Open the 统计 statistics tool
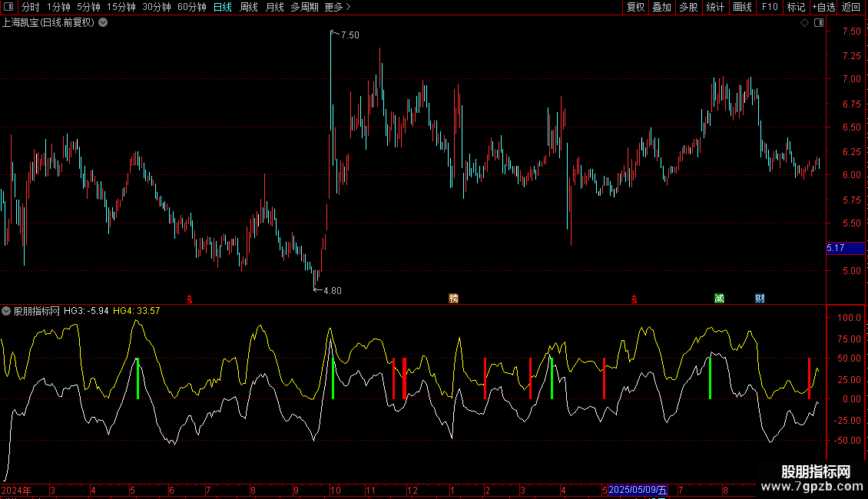The height and width of the screenshot is (499, 868). pyautogui.click(x=715, y=7)
